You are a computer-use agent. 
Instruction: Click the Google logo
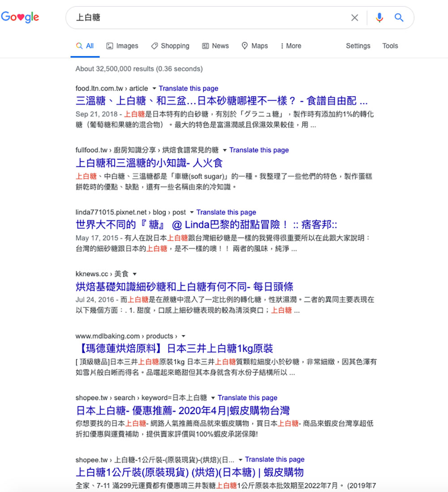[20, 17]
